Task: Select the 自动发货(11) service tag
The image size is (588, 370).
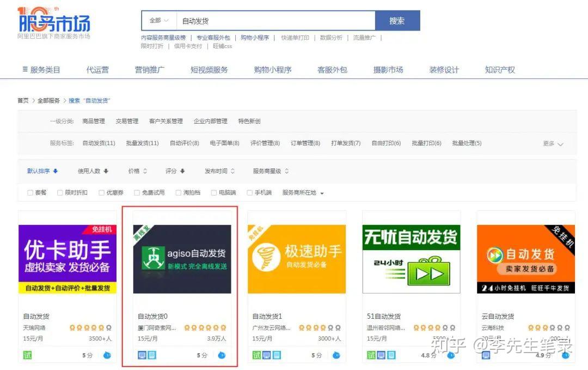Action: tap(99, 143)
